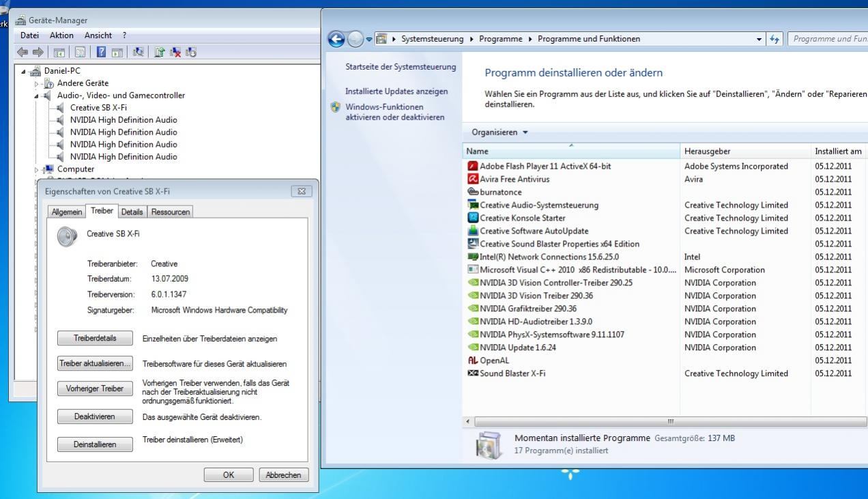Viewport: 868px width, 499px height.
Task: Sort by the Installiert am column header
Action: (x=839, y=150)
